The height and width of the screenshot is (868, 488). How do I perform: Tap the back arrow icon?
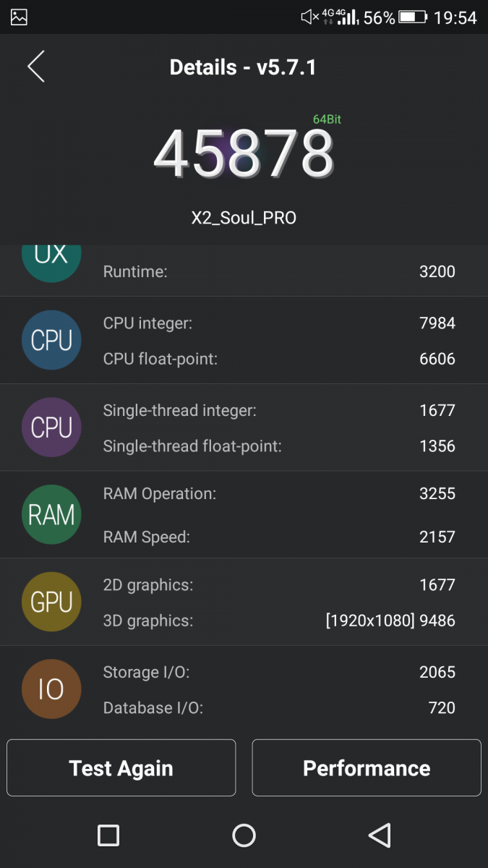coord(36,67)
